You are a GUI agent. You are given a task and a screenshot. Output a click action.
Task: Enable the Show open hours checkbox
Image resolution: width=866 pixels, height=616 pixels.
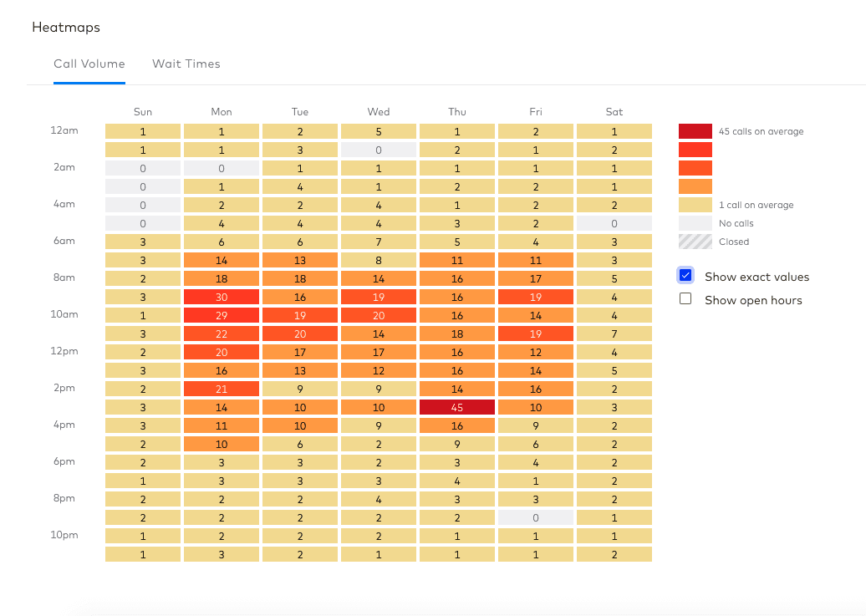[685, 299]
